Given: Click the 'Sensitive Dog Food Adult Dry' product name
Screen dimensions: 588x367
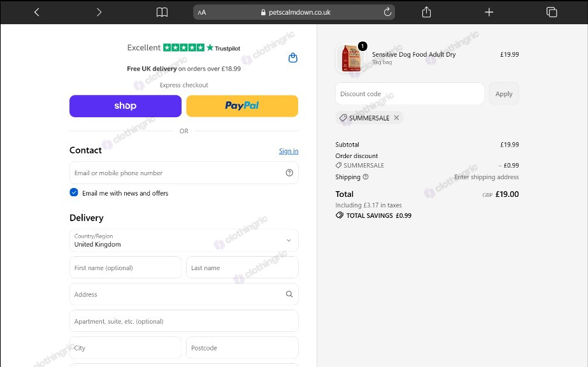Looking at the screenshot, I should tap(413, 54).
